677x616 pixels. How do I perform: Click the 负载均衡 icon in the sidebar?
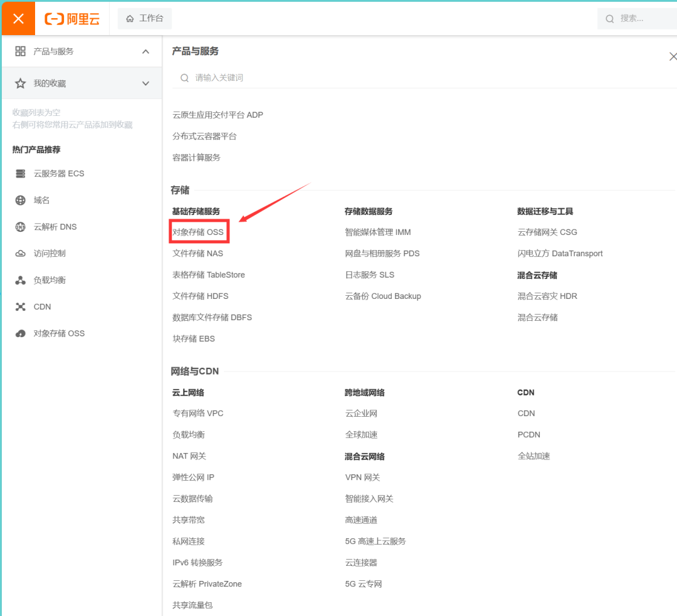coord(20,280)
